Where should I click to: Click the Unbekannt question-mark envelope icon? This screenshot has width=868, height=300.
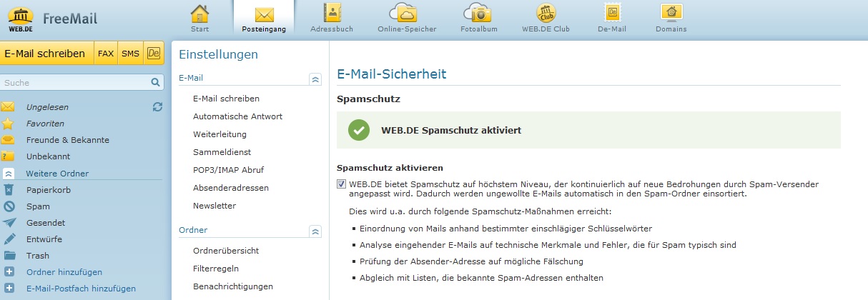(x=8, y=156)
